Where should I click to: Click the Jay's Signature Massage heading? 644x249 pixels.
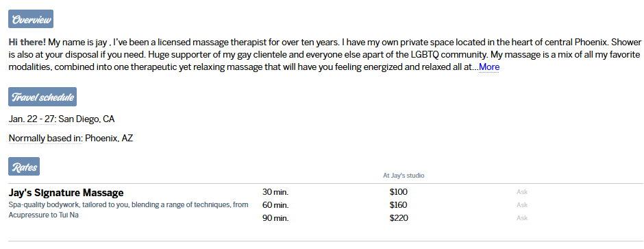66,193
